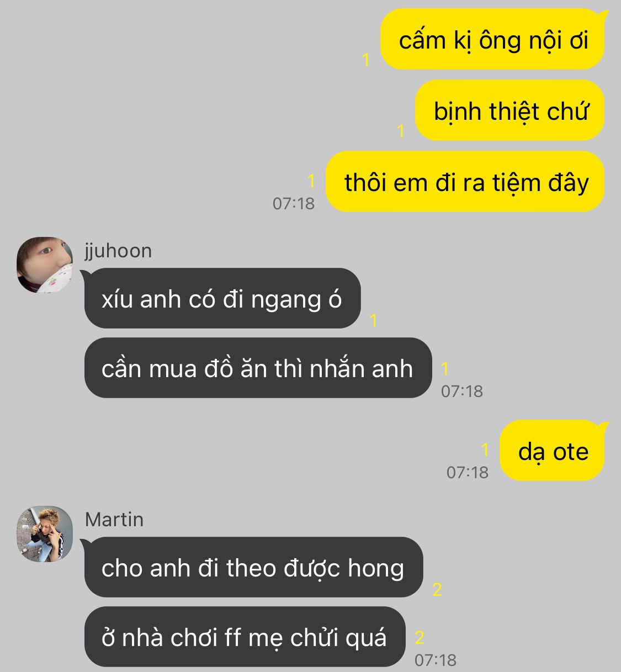Viewport: 621px width, 672px height.
Task: Select the bubble 'thôi em đi ra tiệm đây'
Action: (x=465, y=182)
